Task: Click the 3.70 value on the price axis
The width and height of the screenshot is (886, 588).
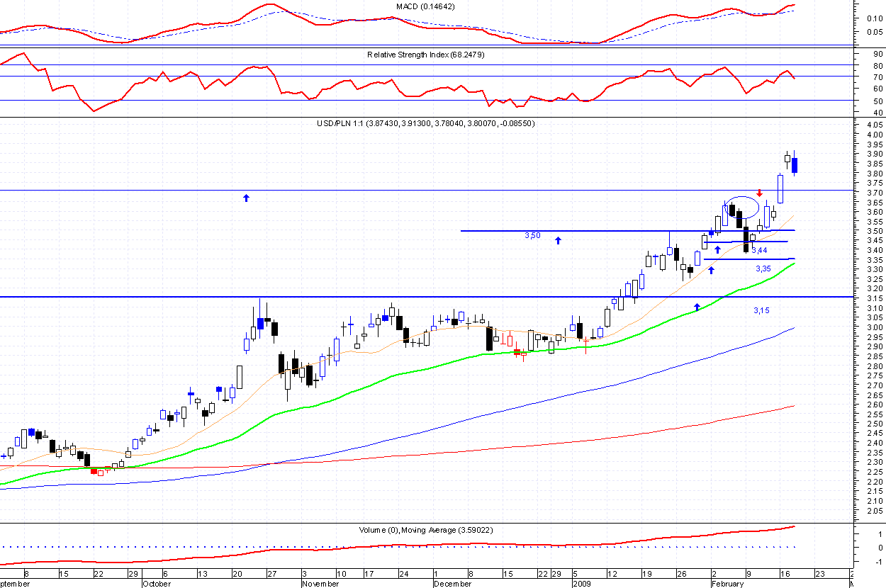Action: (x=874, y=193)
